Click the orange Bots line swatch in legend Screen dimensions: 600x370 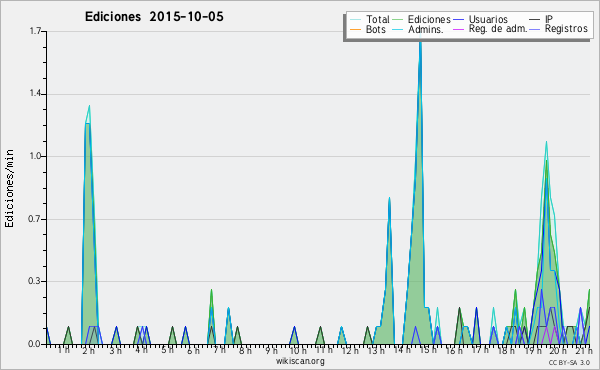click(355, 29)
